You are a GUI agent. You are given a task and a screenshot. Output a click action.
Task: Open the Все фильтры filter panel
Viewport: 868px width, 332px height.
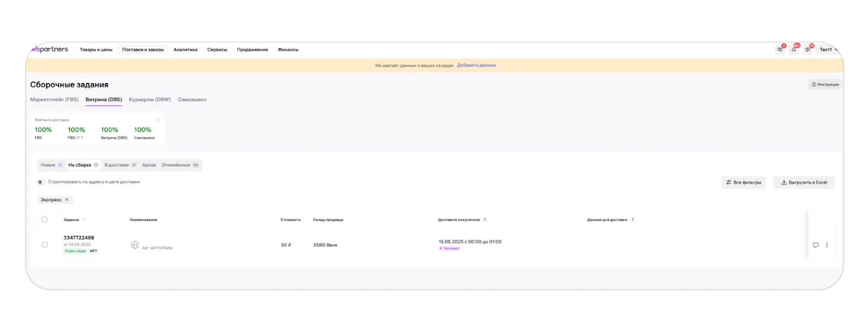[x=743, y=182]
